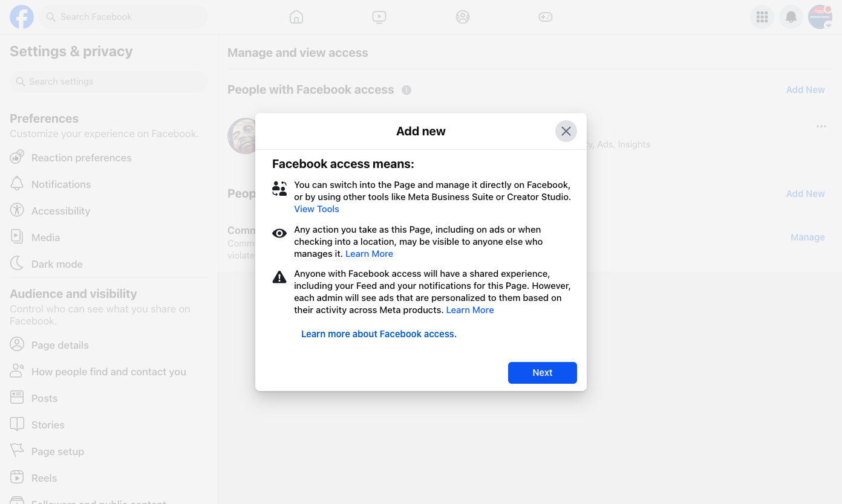Open Page setup settings

109,451
